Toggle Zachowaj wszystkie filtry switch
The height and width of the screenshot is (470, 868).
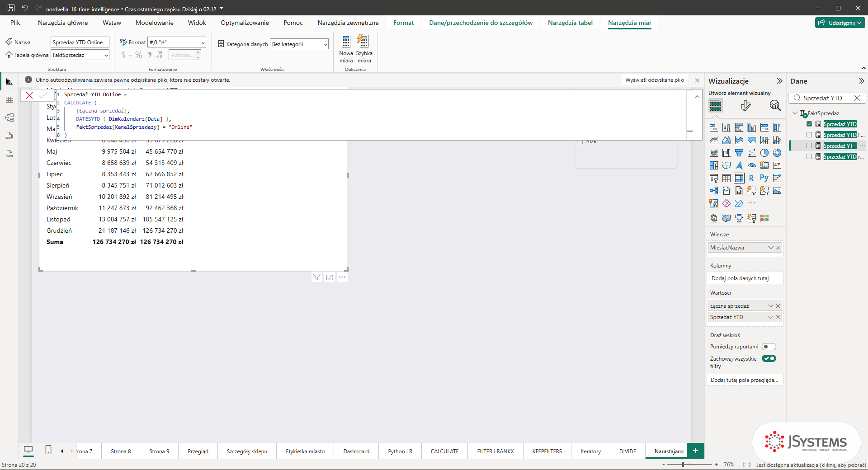(x=769, y=358)
